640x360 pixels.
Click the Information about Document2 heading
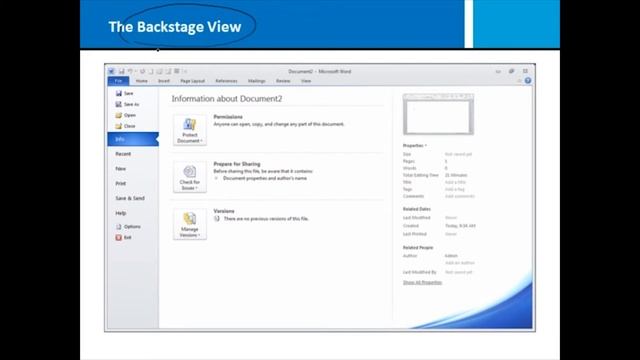pos(227,99)
